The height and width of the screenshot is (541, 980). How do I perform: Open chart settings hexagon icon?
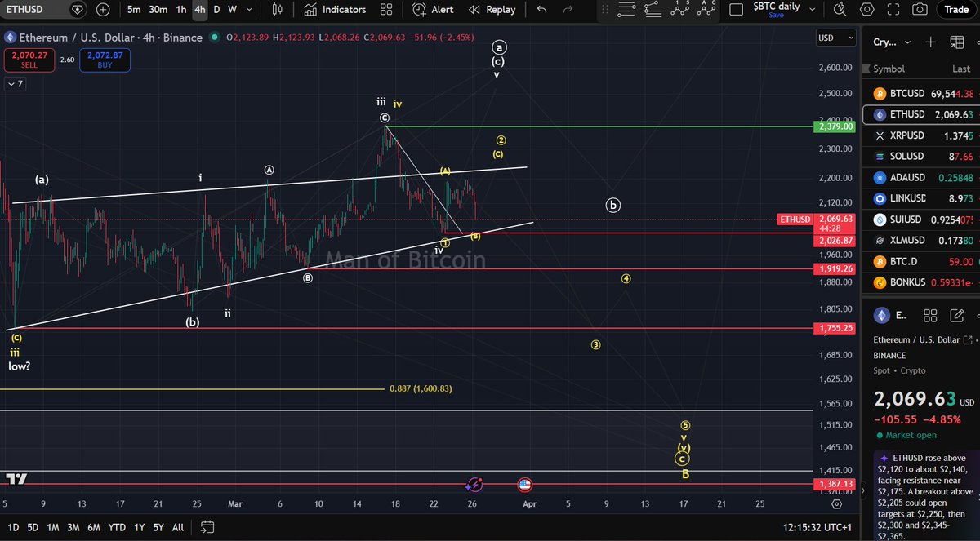tap(867, 10)
